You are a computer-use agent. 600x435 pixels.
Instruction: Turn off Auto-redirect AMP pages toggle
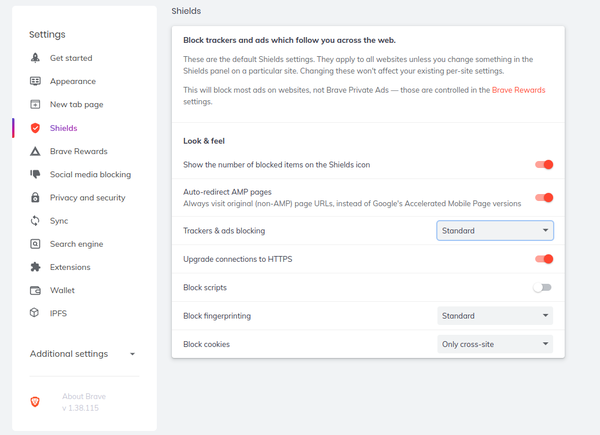point(543,197)
